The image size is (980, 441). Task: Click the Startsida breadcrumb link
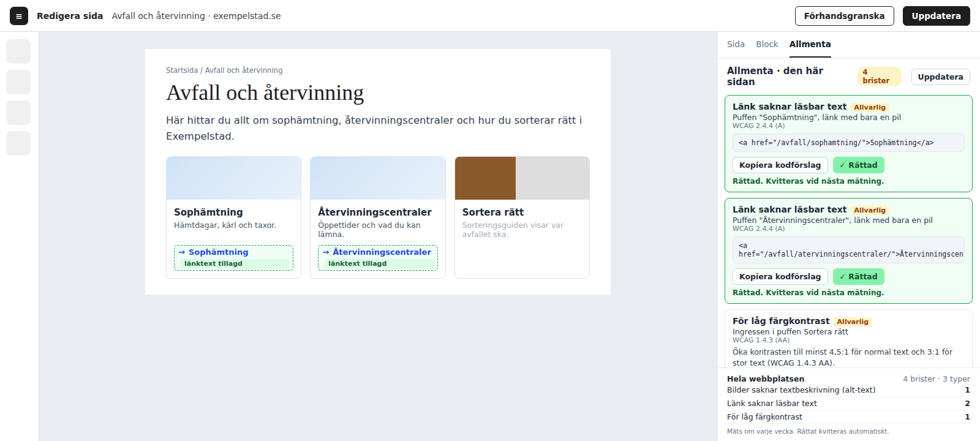coord(182,70)
